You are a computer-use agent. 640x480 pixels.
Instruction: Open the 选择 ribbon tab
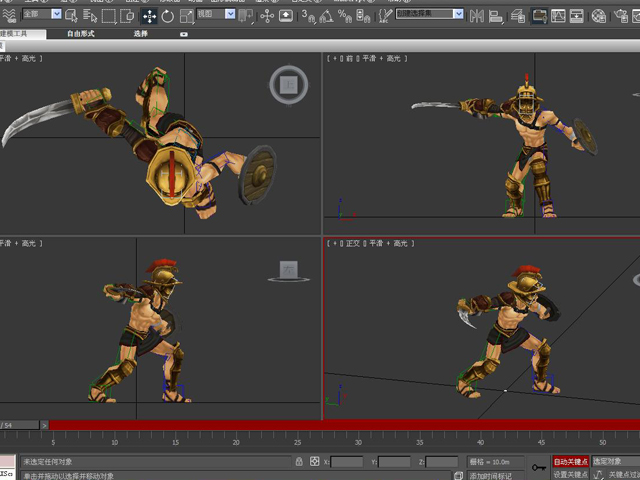click(x=140, y=34)
